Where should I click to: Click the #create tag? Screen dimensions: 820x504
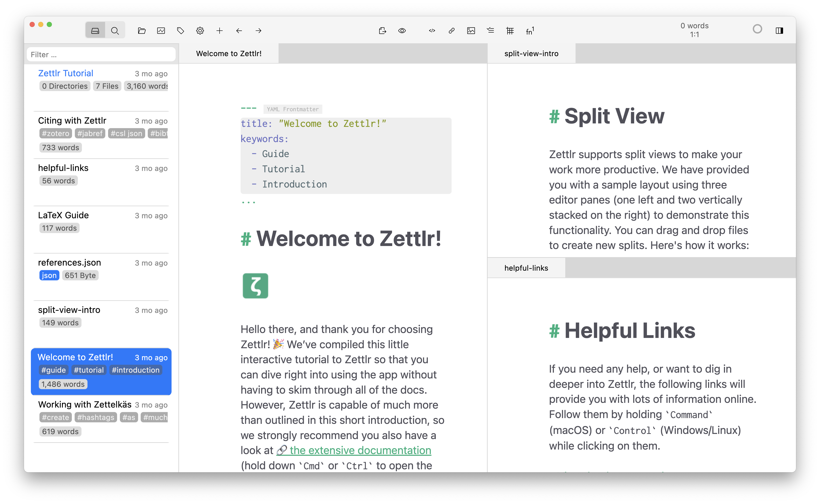pos(55,417)
